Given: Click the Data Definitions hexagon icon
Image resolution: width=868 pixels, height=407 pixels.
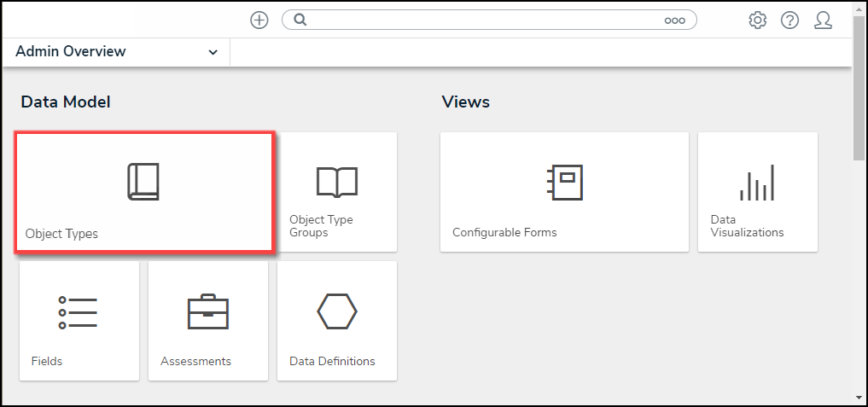Looking at the screenshot, I should click(336, 313).
